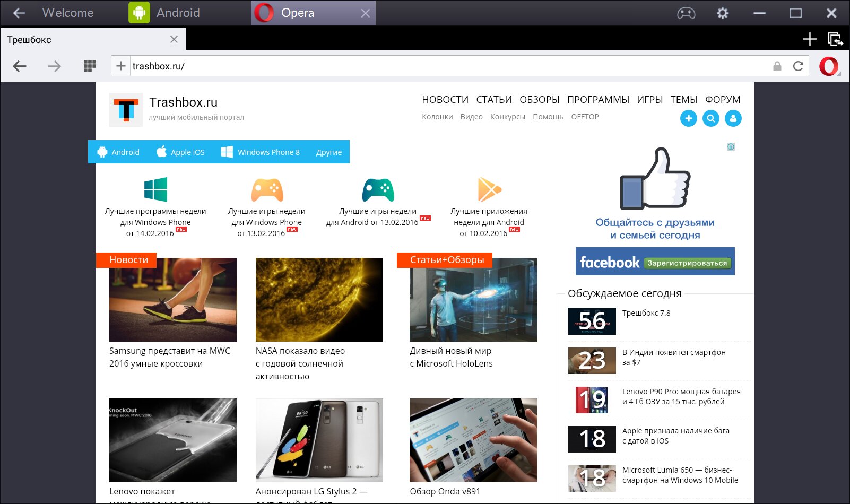Open BlueStacks settings gear
Image resolution: width=850 pixels, height=504 pixels.
(x=723, y=13)
